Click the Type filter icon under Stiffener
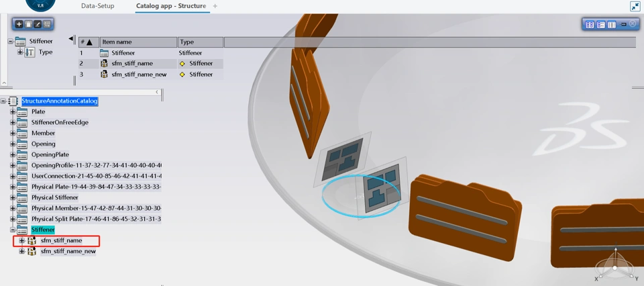 (30, 52)
